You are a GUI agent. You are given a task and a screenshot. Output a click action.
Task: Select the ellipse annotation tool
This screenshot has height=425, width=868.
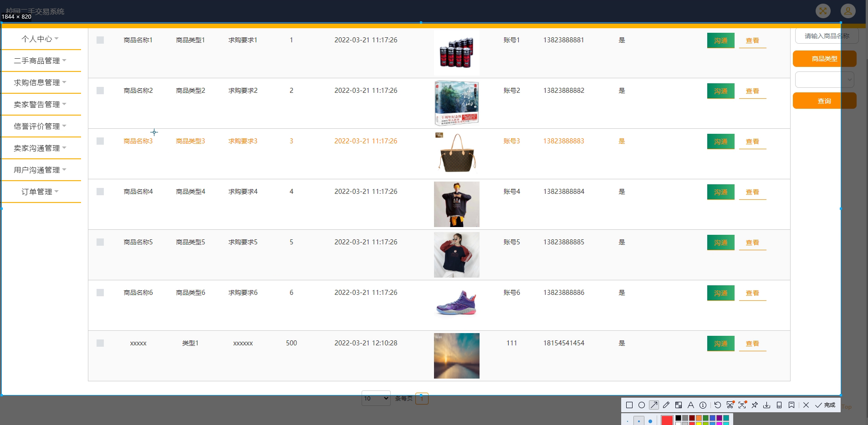(642, 405)
